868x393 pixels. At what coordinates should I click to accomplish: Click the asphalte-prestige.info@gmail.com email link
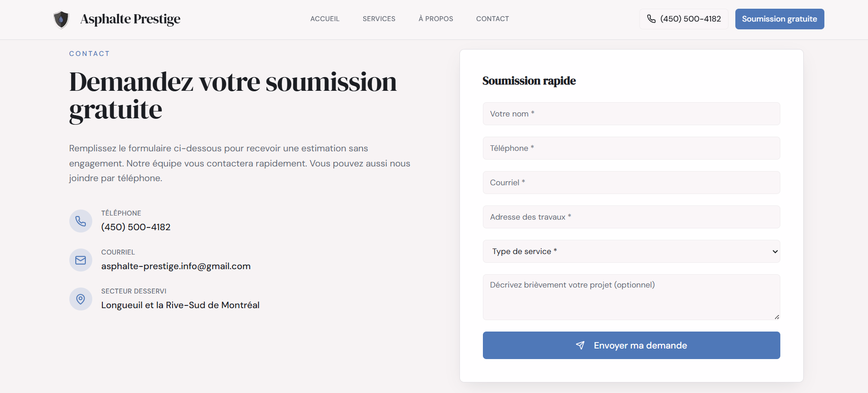(176, 266)
